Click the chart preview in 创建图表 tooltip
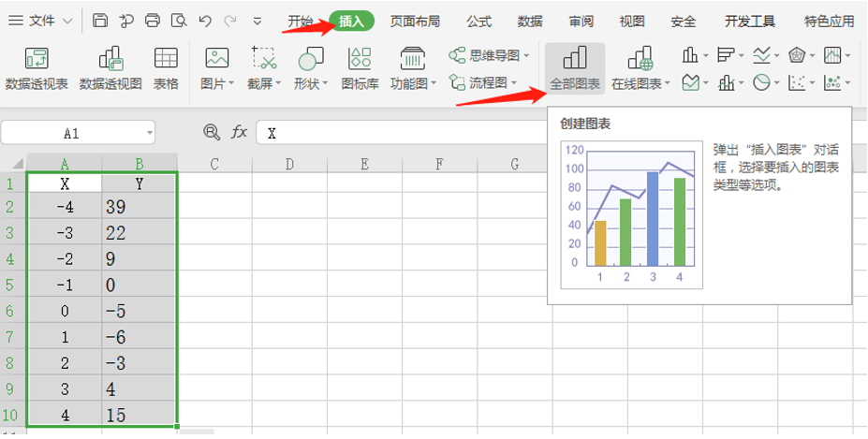 click(632, 214)
